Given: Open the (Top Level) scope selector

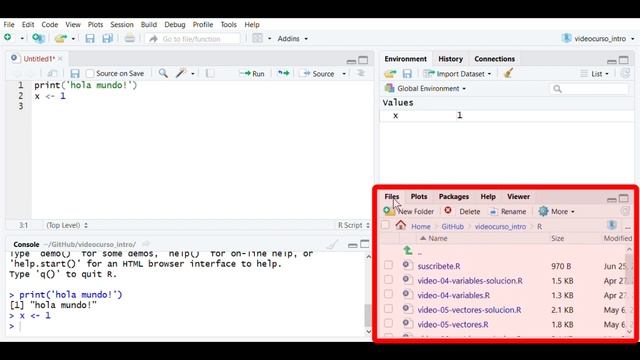Looking at the screenshot, I should pyautogui.click(x=67, y=225).
